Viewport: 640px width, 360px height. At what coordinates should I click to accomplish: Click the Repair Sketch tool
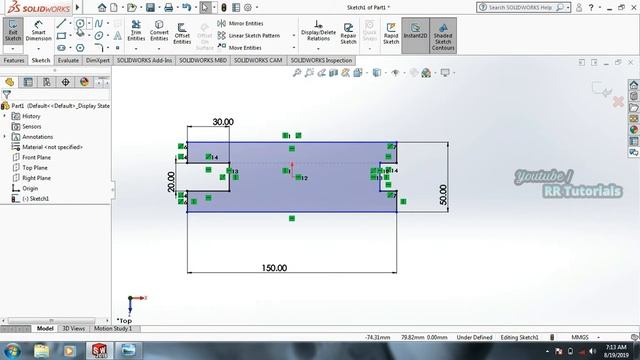click(348, 33)
